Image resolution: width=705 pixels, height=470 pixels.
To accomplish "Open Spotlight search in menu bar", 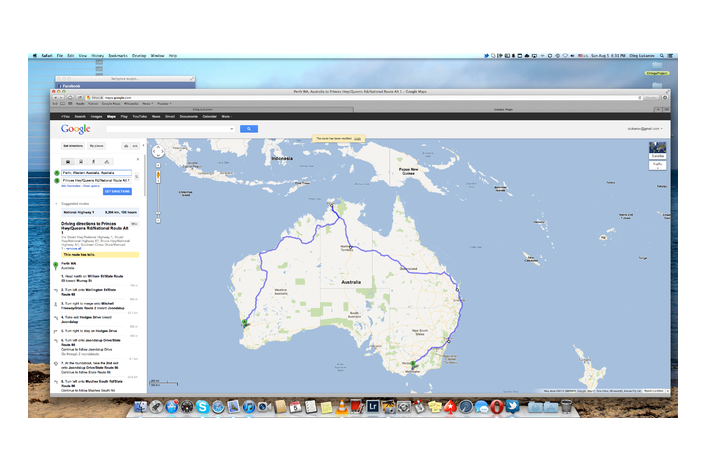I will 661,56.
